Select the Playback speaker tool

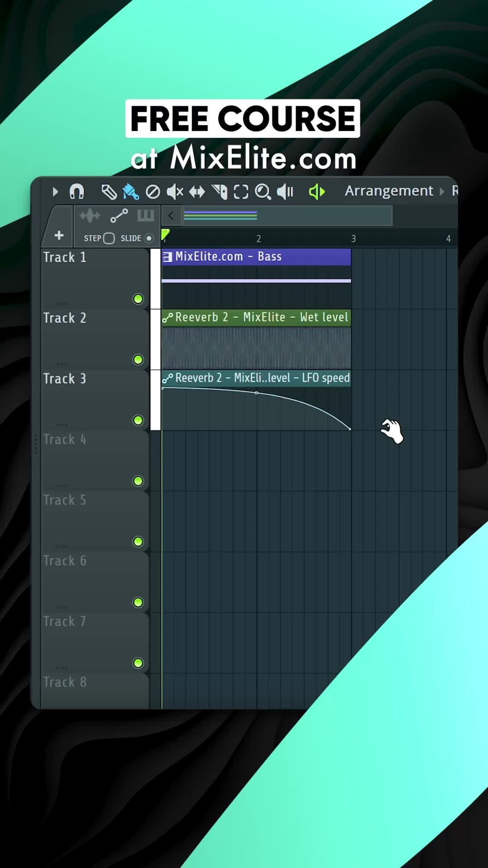click(285, 192)
